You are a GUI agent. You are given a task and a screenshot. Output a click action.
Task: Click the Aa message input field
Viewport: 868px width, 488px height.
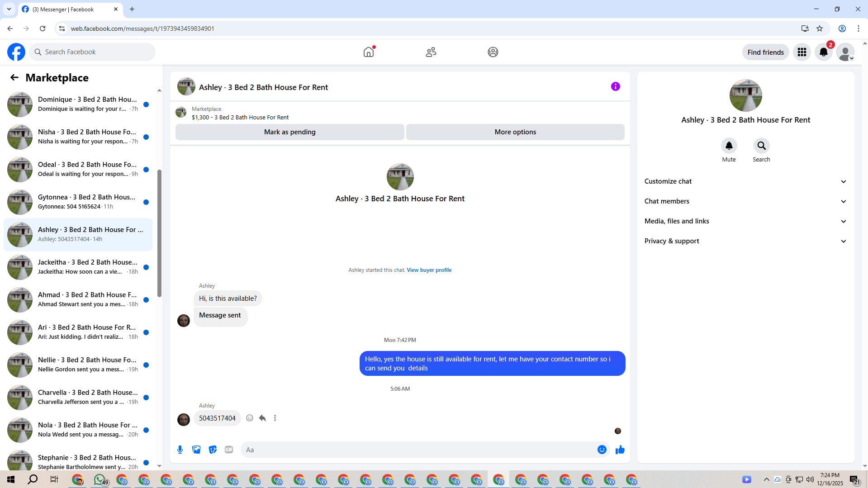tap(418, 450)
